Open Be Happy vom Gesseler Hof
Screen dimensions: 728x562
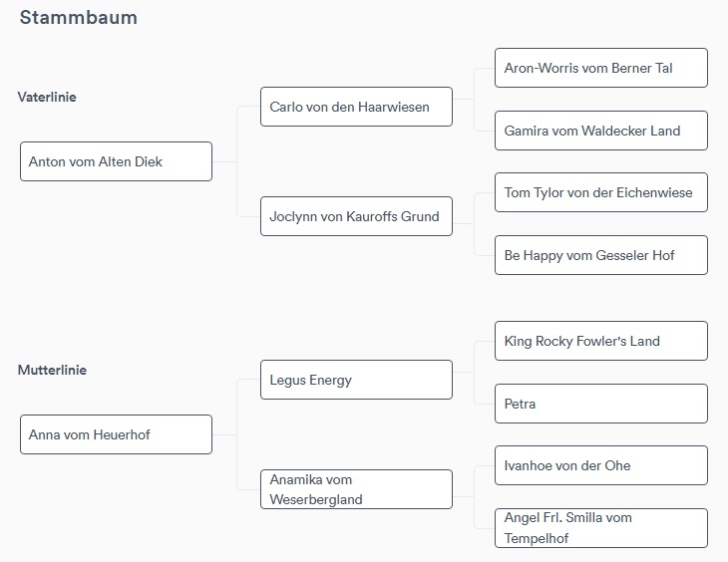[x=601, y=255]
